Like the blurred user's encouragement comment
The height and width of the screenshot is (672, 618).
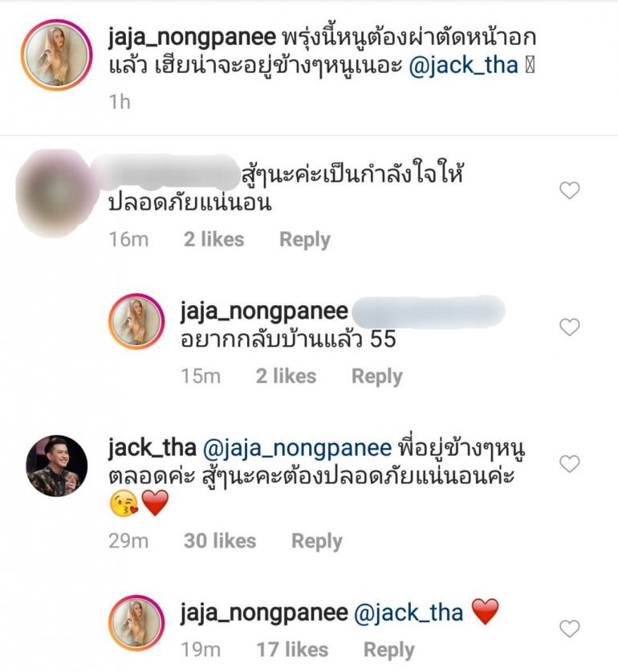[570, 189]
